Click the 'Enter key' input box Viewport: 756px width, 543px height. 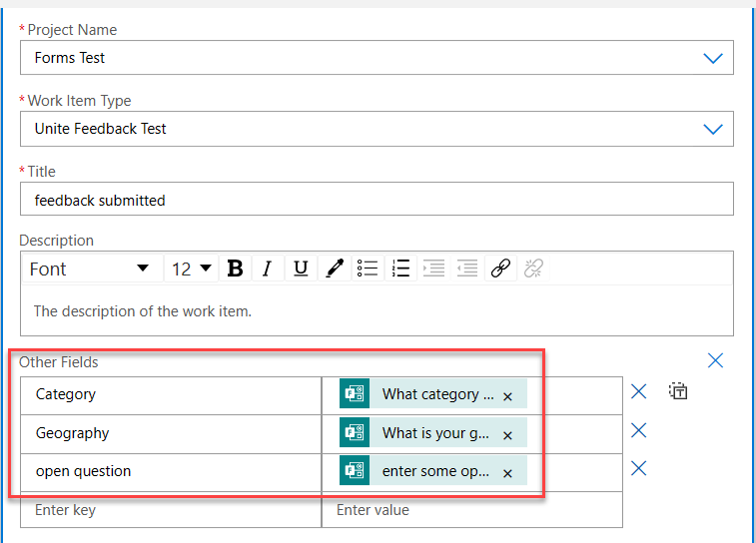click(x=170, y=510)
